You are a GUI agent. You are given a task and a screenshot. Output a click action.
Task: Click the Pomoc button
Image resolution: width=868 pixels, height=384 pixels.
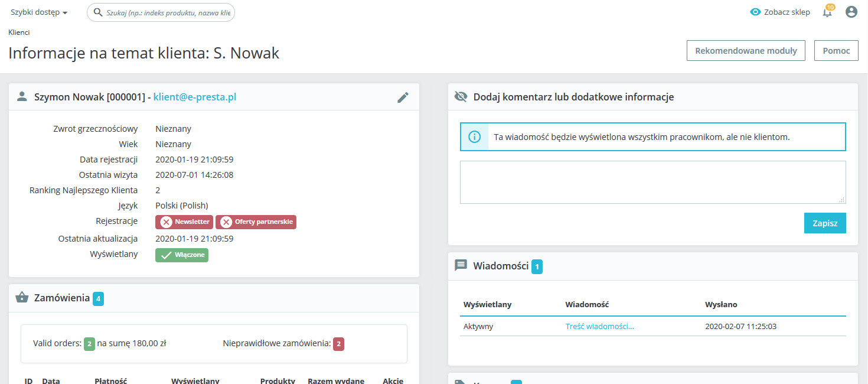[x=836, y=51]
